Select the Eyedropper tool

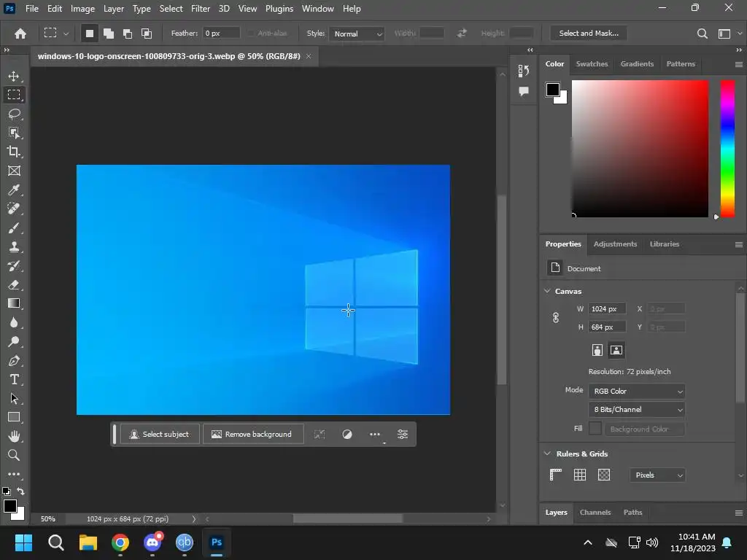(x=14, y=190)
